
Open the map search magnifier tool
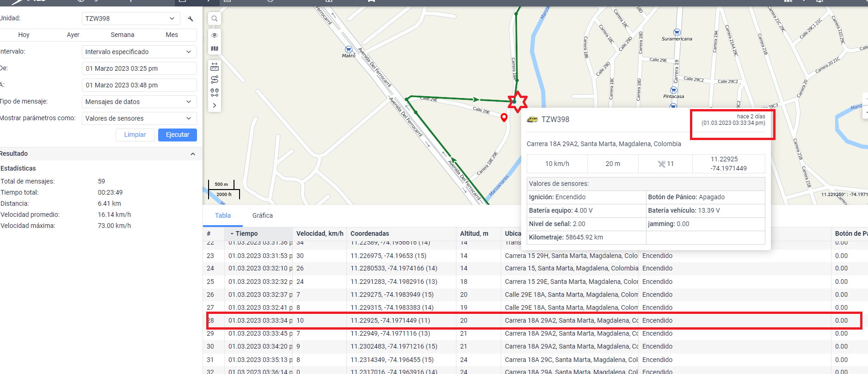point(215,19)
